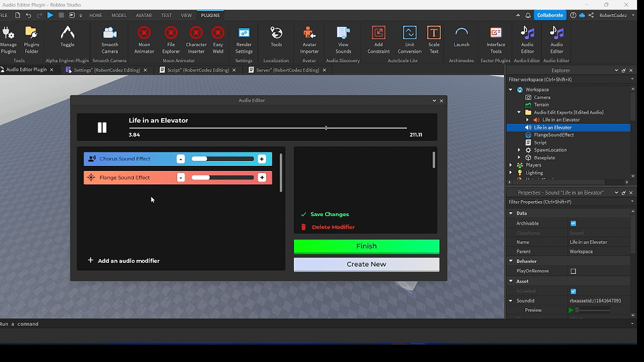This screenshot has height=362, width=644.
Task: Collapse the Asset properties section
Action: point(511,281)
